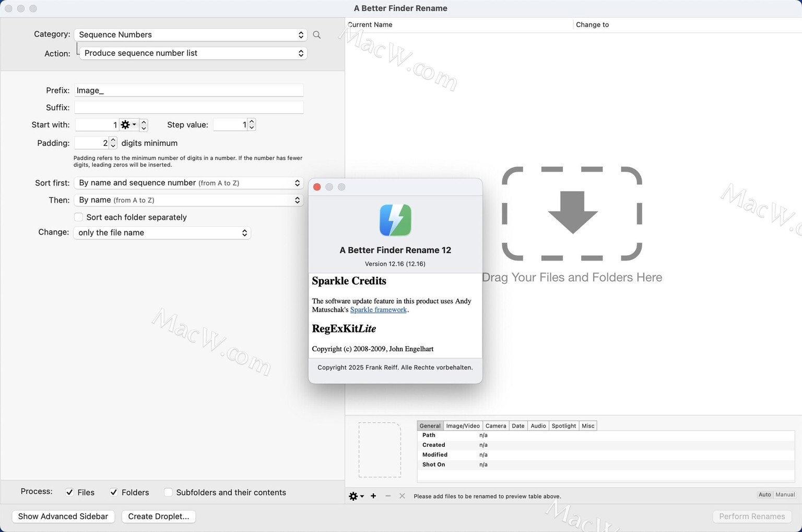This screenshot has width=802, height=532.
Task: Click the Perform Renames button
Action: (752, 516)
